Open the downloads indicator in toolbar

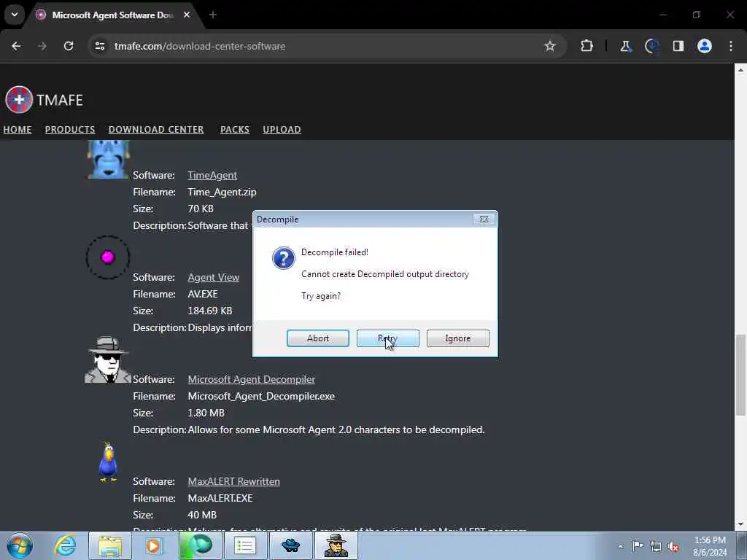[651, 46]
